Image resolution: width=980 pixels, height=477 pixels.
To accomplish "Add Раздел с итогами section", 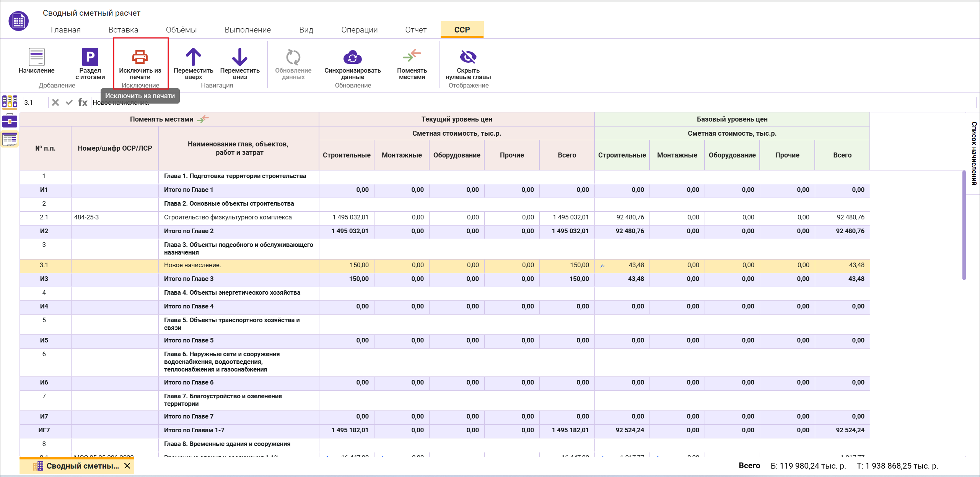I will [90, 57].
